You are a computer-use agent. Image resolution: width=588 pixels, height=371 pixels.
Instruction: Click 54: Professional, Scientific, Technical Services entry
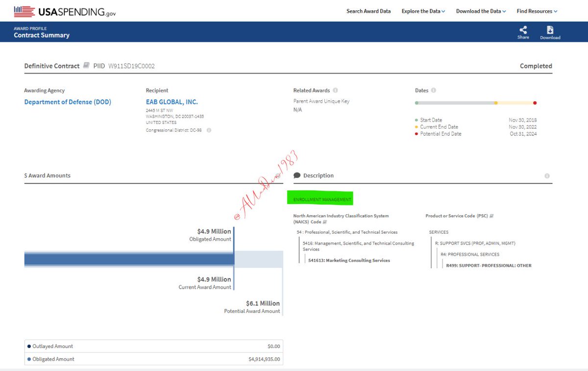point(347,232)
